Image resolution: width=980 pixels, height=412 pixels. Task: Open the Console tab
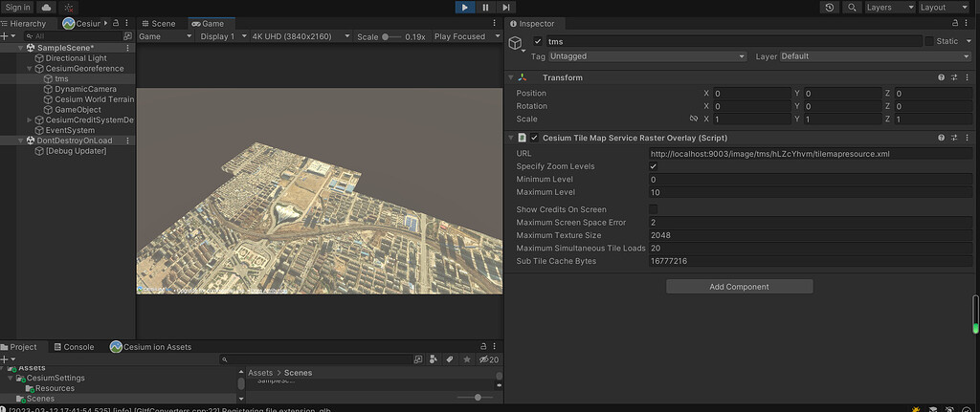(74, 347)
